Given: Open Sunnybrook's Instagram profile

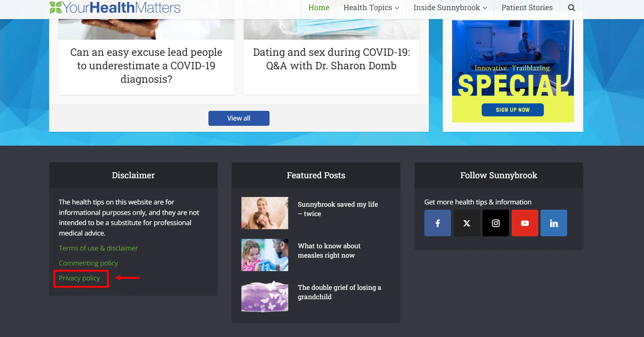Looking at the screenshot, I should point(496,223).
